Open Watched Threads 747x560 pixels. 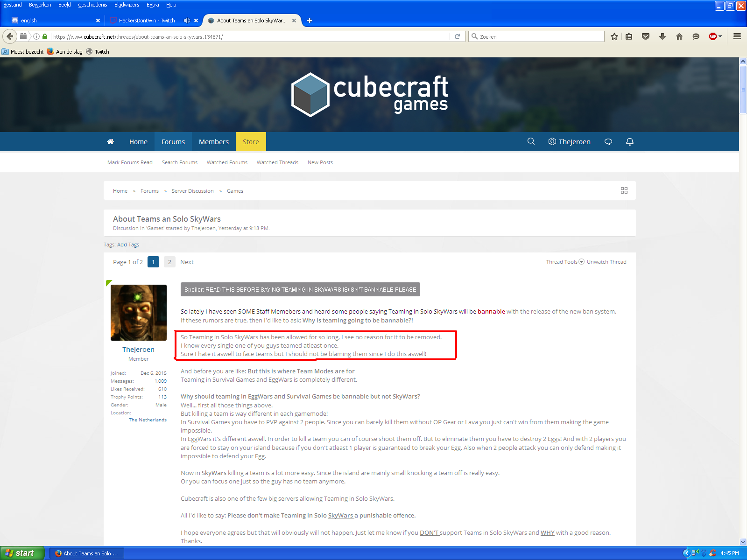click(277, 162)
